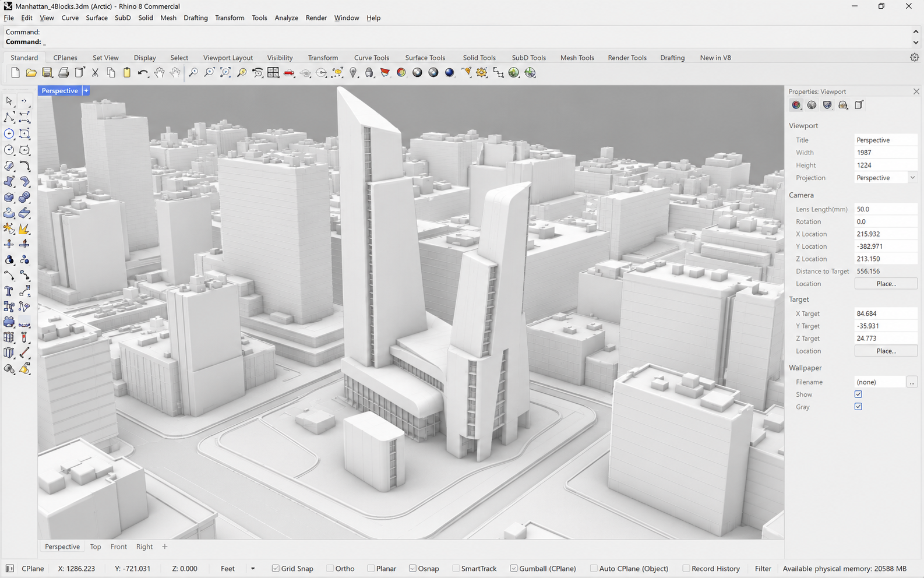Enable the SmartTrack checkbox
The height and width of the screenshot is (578, 924).
pos(456,568)
